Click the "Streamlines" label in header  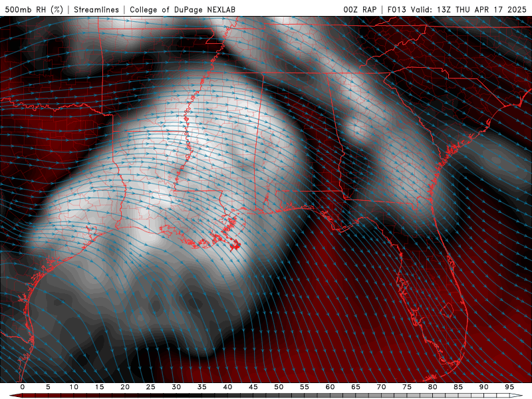[x=96, y=9]
